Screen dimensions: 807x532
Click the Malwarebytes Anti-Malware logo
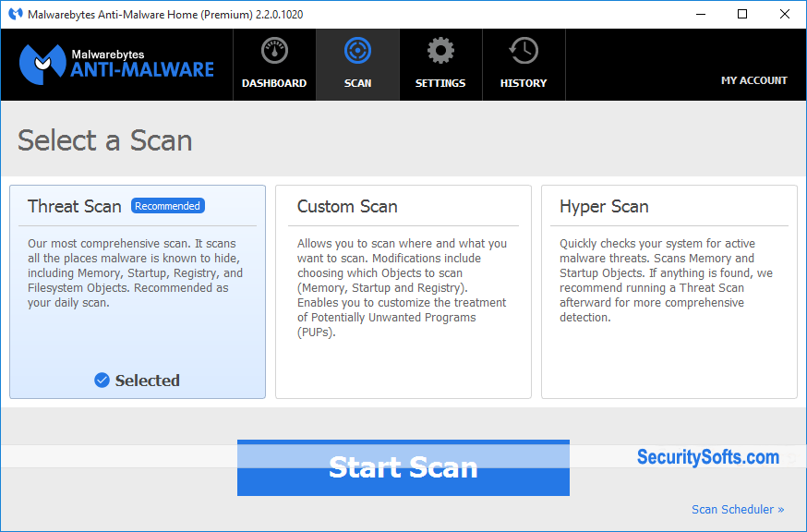pos(116,65)
